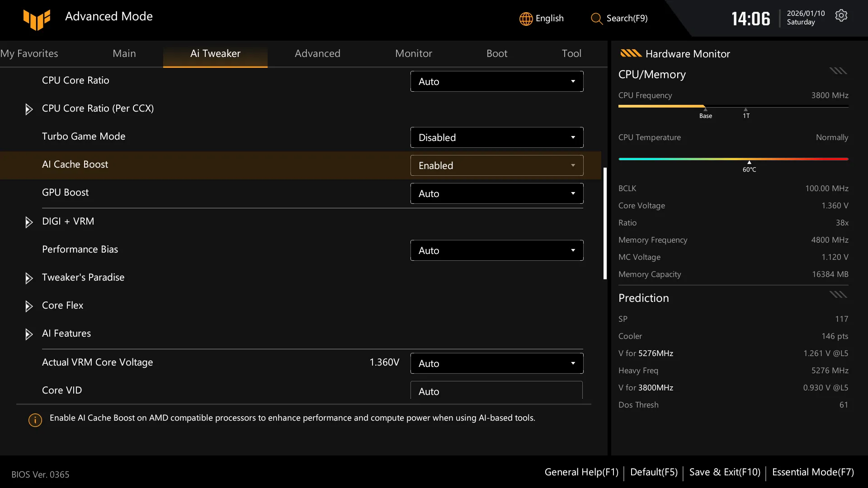Open the Performance Bias dropdown
Viewport: 868px width, 488px height.
pos(497,250)
